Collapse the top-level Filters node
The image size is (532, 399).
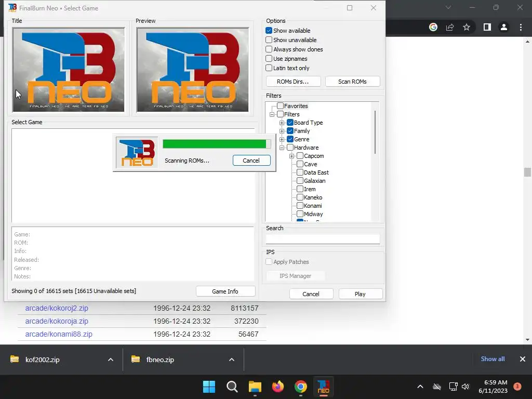pyautogui.click(x=272, y=114)
